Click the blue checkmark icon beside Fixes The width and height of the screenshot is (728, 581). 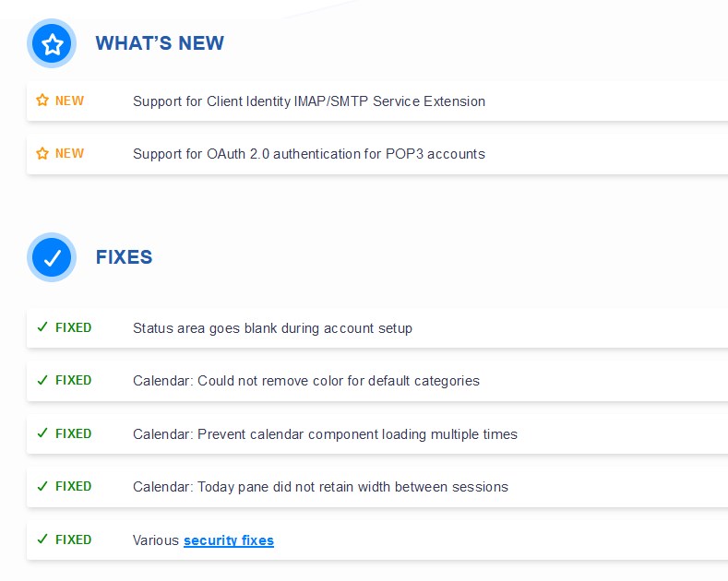[x=52, y=257]
